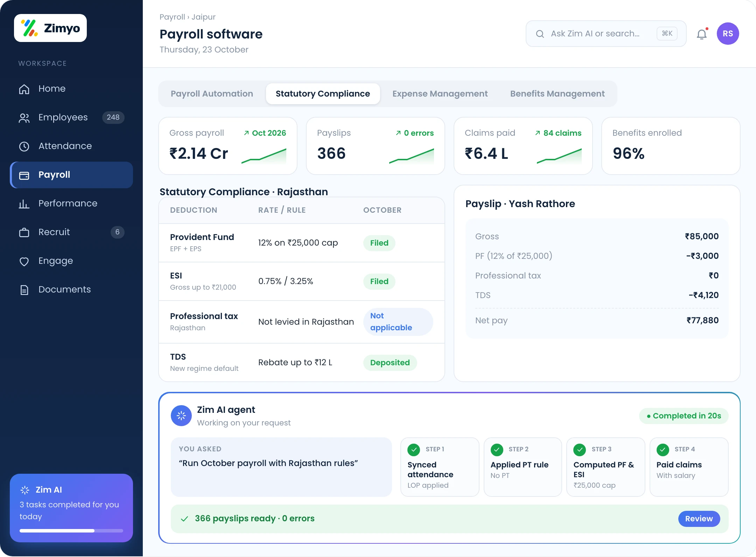756x557 pixels.
Task: Click Provident Fund Filed badge
Action: click(x=379, y=243)
